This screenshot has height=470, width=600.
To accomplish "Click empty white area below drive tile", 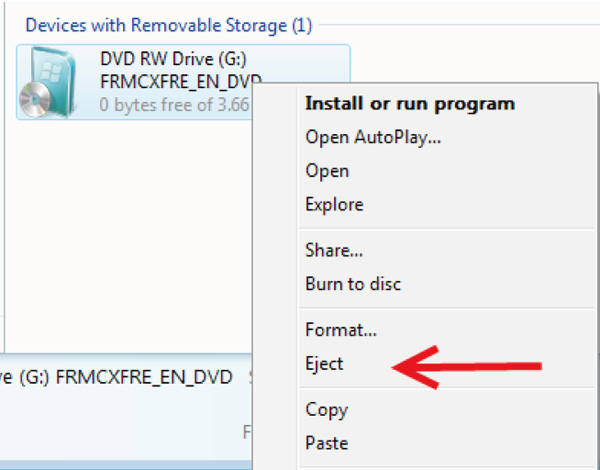I will [x=126, y=230].
